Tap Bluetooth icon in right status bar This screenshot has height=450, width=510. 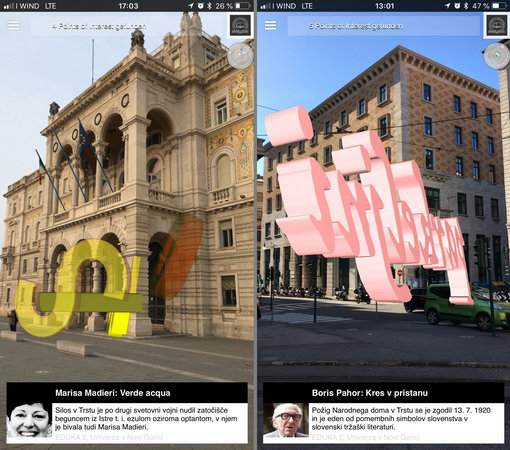pyautogui.click(x=466, y=6)
